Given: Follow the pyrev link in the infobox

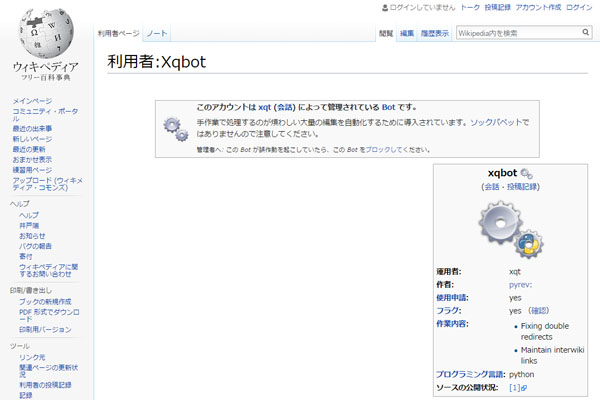Looking at the screenshot, I should tap(520, 284).
